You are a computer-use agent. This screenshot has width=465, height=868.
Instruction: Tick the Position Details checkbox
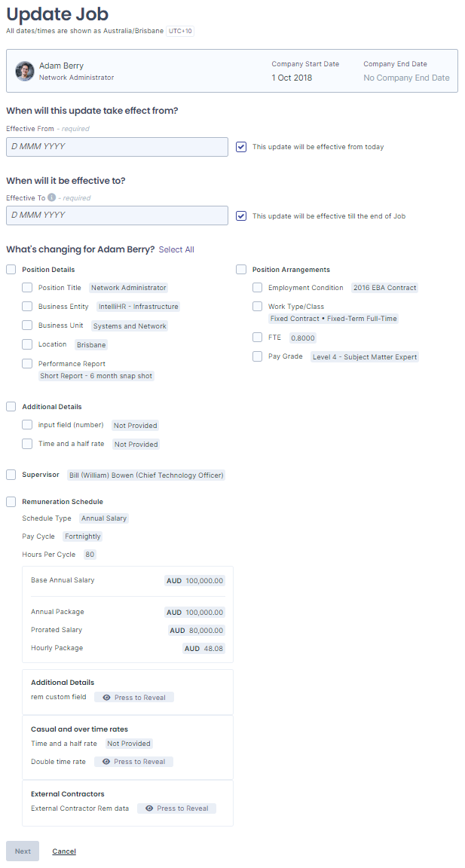point(11,270)
